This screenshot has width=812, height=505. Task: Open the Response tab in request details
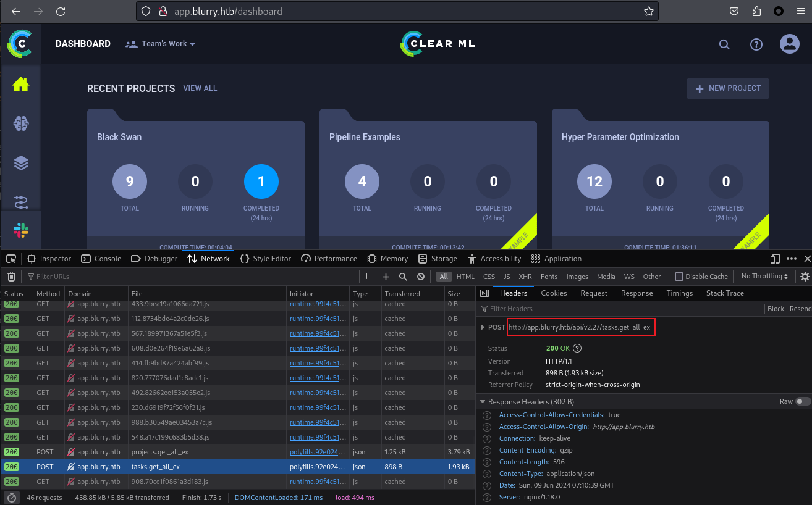pyautogui.click(x=636, y=293)
